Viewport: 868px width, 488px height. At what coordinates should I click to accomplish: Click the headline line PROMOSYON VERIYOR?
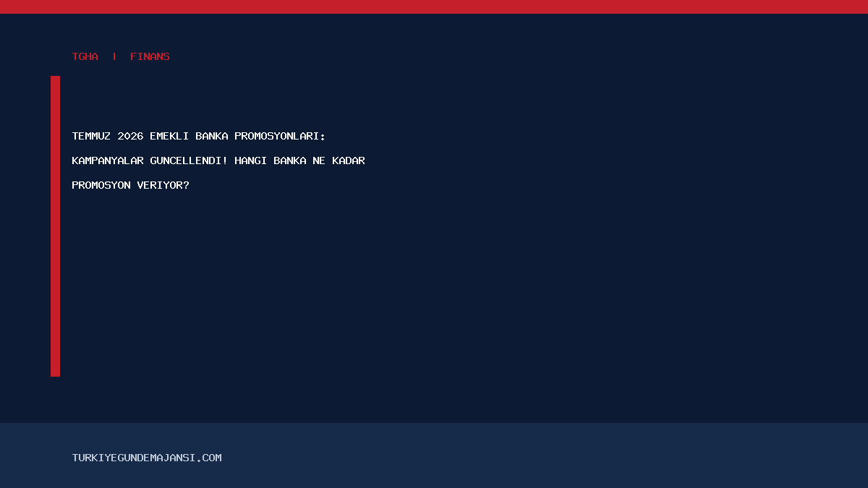pyautogui.click(x=131, y=185)
